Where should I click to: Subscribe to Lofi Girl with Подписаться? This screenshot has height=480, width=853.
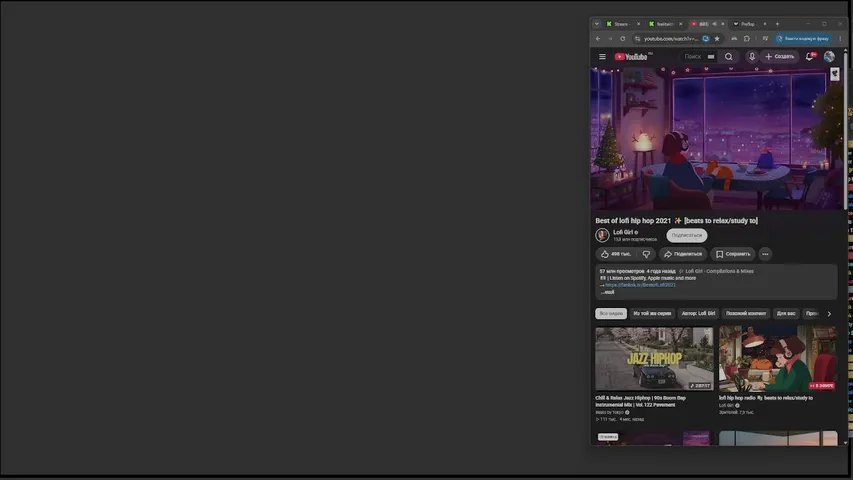pos(687,235)
